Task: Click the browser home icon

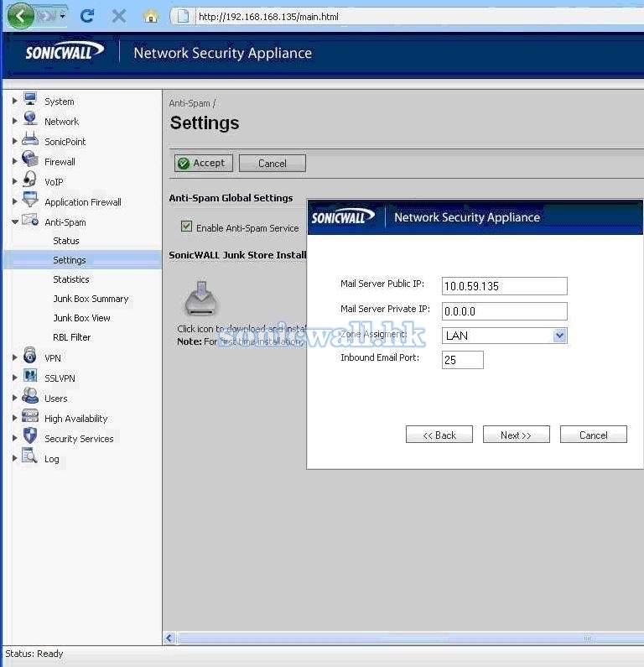Action: (150, 17)
